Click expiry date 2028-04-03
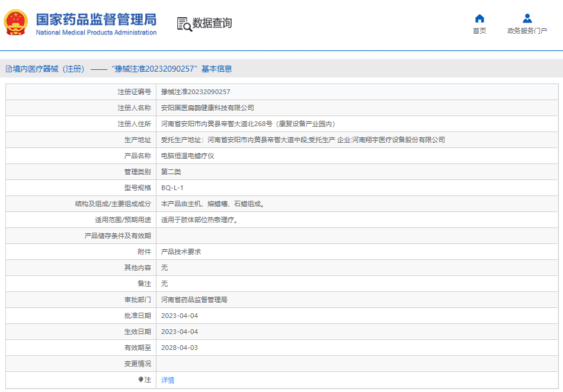This screenshot has width=563, height=392. (180, 348)
